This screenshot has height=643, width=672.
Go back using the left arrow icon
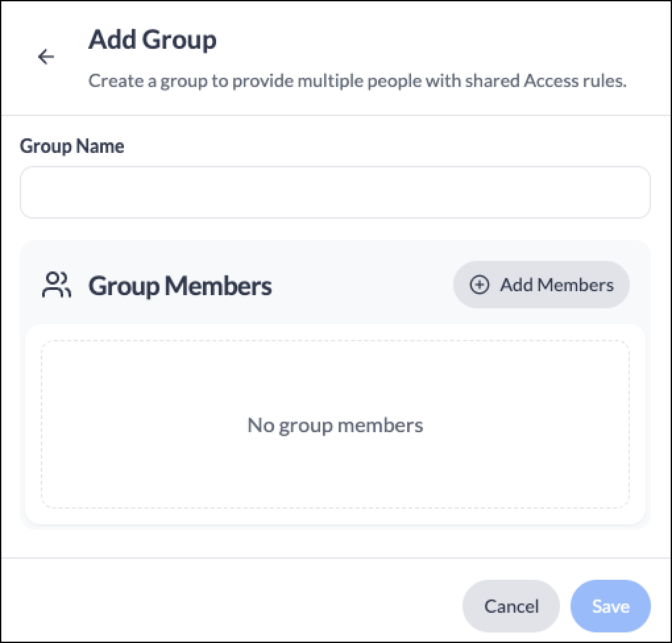coord(46,57)
